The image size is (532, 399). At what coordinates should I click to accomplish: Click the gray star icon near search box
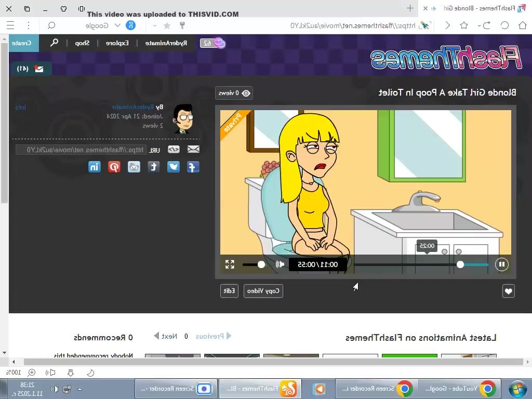click(x=167, y=26)
